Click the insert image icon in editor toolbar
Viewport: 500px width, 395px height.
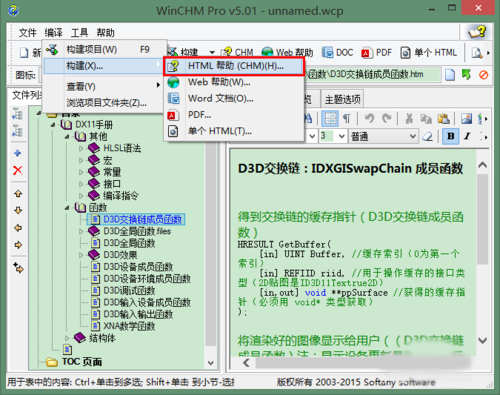pyautogui.click(x=466, y=118)
